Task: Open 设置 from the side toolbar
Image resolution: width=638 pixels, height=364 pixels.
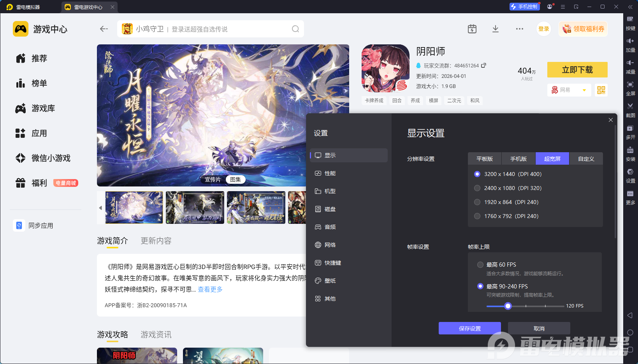Action: [x=630, y=176]
